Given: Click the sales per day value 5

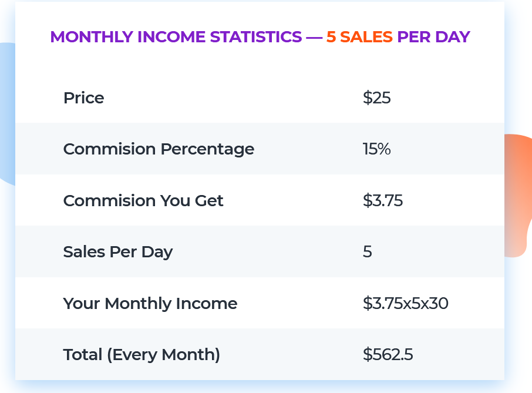Looking at the screenshot, I should pos(368,252).
